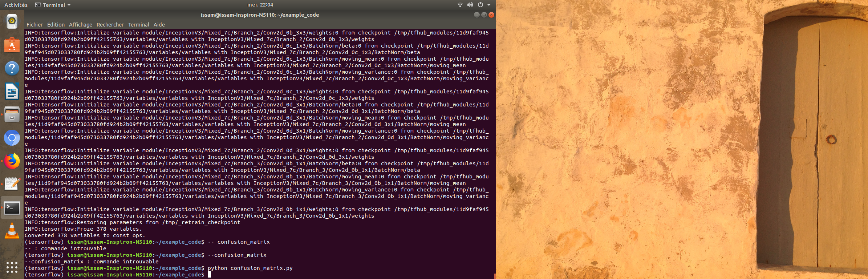Image resolution: width=868 pixels, height=279 pixels.
Task: Open the Files manager dock icon
Action: 12,115
